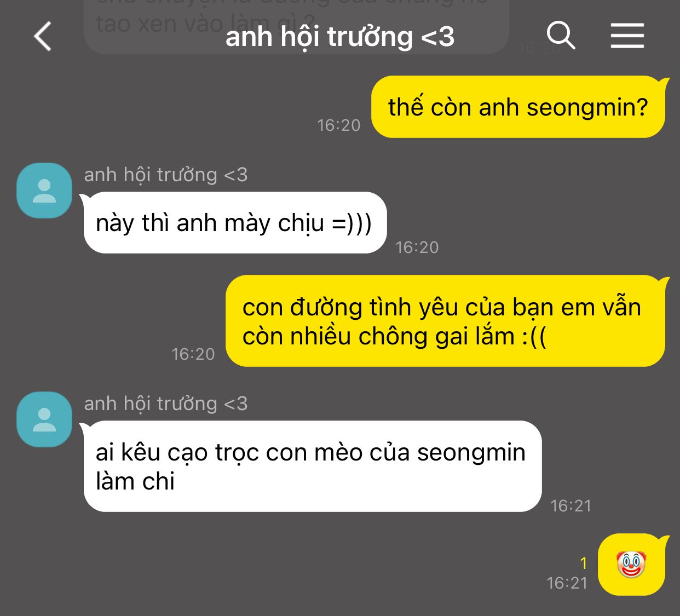
Task: Tap the 16:20 timestamp next to "chông gai lắm"
Action: (193, 354)
